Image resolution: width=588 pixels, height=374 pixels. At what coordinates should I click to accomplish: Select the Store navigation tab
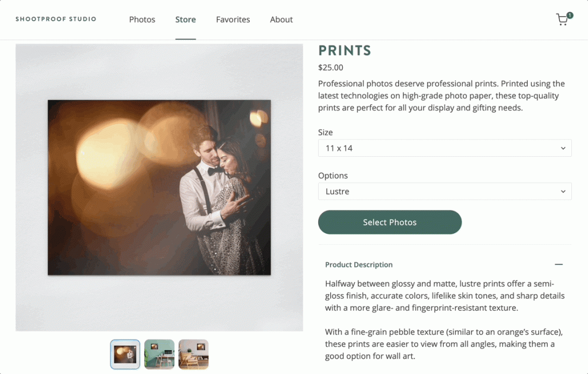coord(185,19)
